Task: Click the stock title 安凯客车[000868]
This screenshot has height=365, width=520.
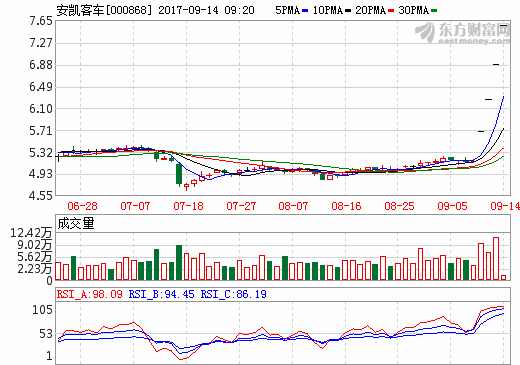Action: click(104, 10)
